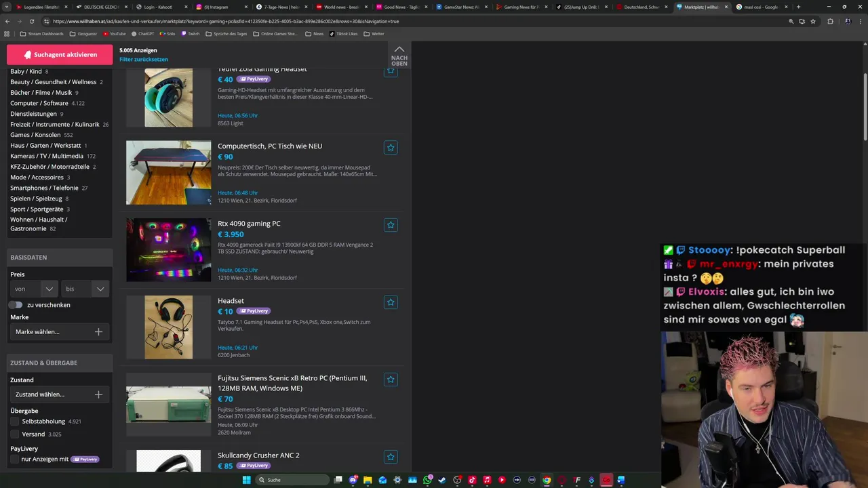The height and width of the screenshot is (488, 868).
Task: Switch to GameStar News tab
Action: click(461, 7)
